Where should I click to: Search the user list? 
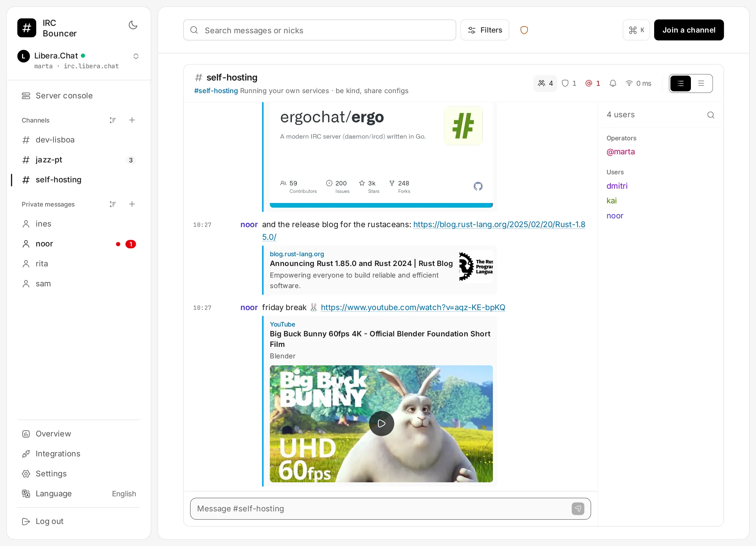710,115
